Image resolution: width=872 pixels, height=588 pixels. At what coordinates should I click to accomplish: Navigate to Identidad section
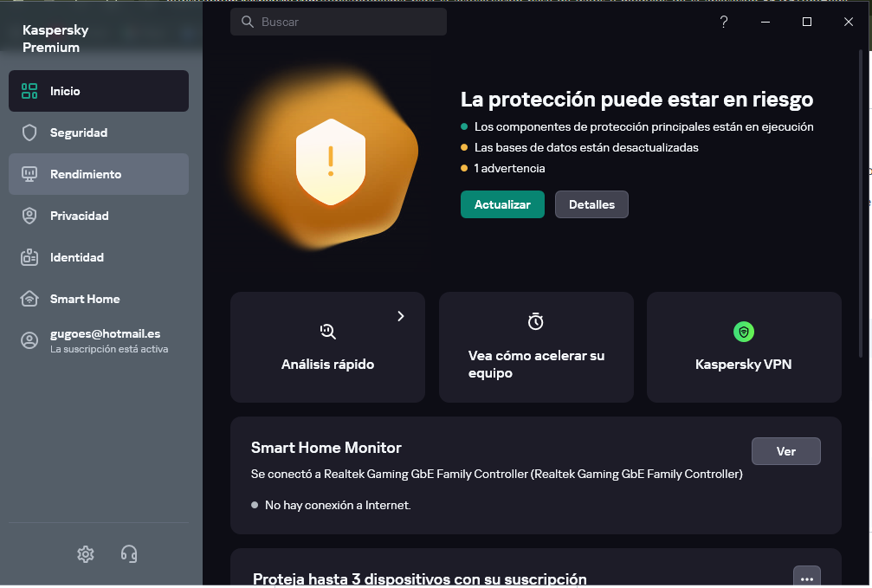(99, 257)
